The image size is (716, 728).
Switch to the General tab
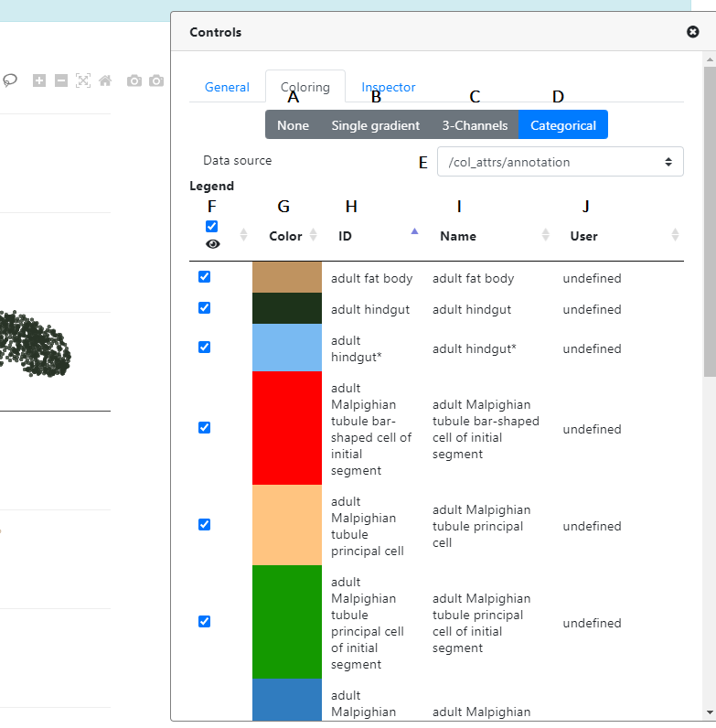click(x=227, y=87)
